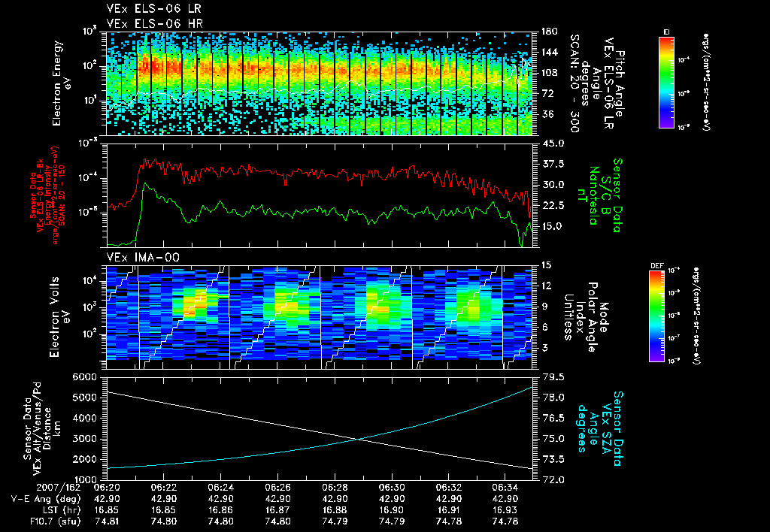Click the El color bar gradient

pos(666,82)
